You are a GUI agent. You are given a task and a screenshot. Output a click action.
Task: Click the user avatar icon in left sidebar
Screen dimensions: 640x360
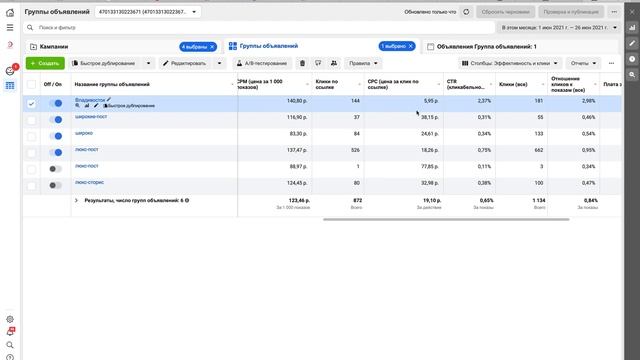(10, 44)
